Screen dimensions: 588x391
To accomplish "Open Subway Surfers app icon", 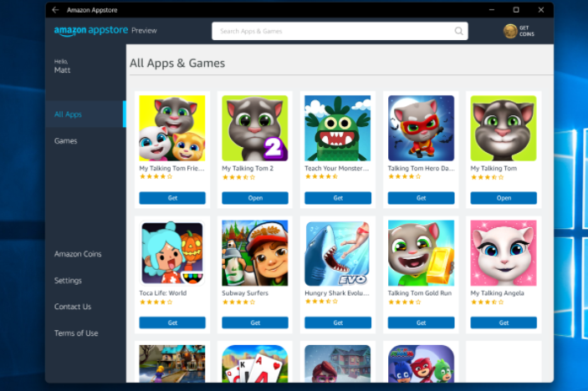I will click(x=255, y=253).
